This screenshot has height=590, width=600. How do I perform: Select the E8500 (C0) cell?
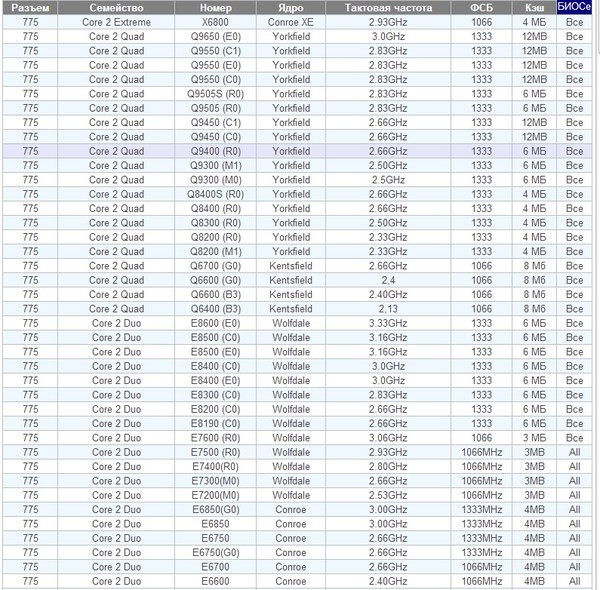point(215,338)
